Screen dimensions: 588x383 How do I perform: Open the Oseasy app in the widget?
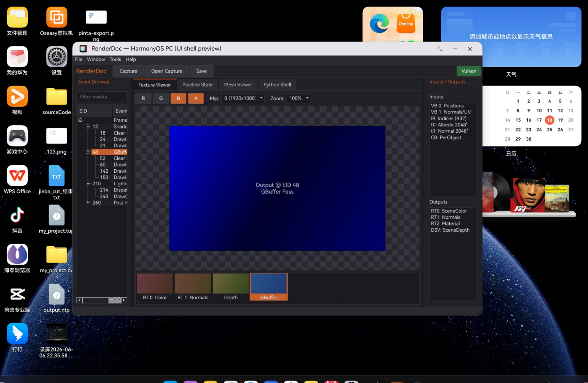(x=406, y=24)
